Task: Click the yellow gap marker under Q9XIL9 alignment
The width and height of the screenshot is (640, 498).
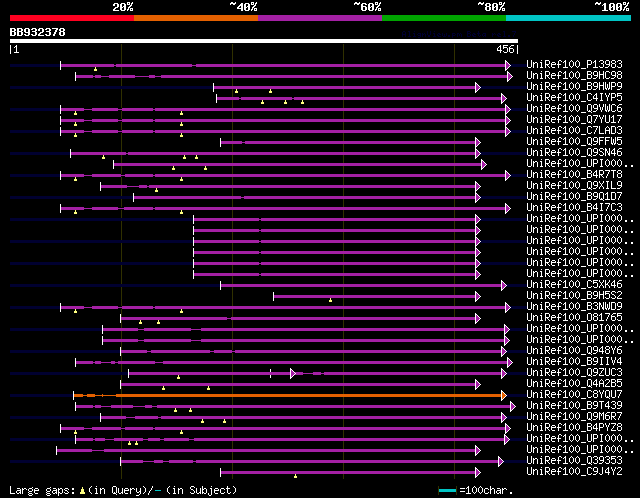Action: [156, 190]
